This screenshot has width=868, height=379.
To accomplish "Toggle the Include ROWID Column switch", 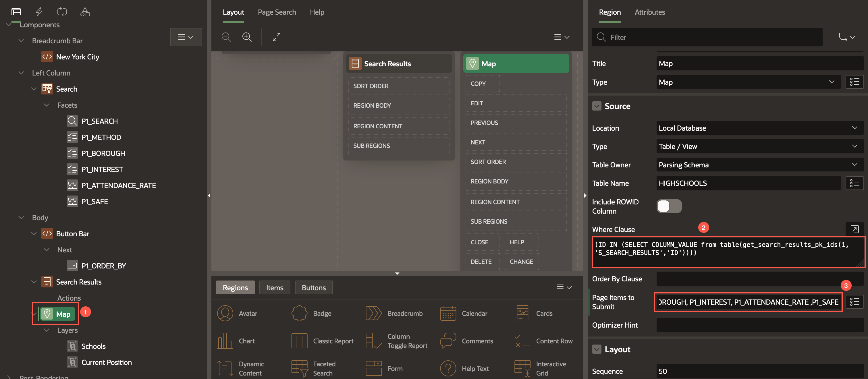I will 669,206.
